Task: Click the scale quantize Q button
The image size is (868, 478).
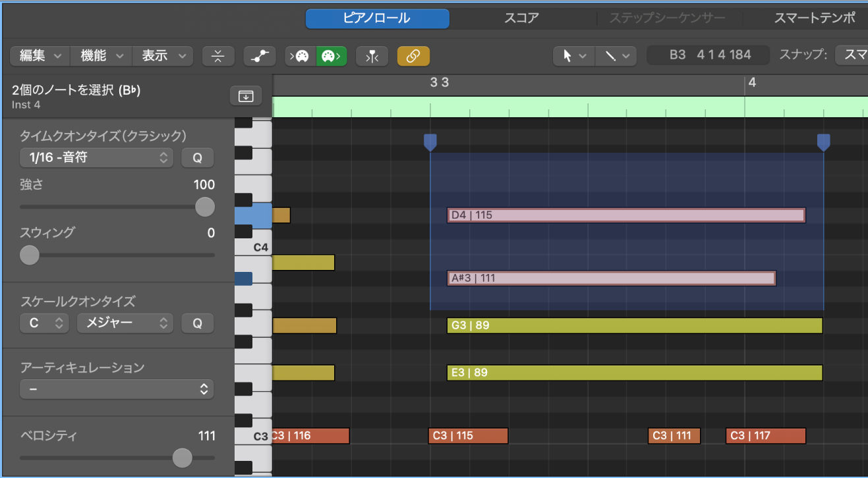Action: [x=198, y=323]
